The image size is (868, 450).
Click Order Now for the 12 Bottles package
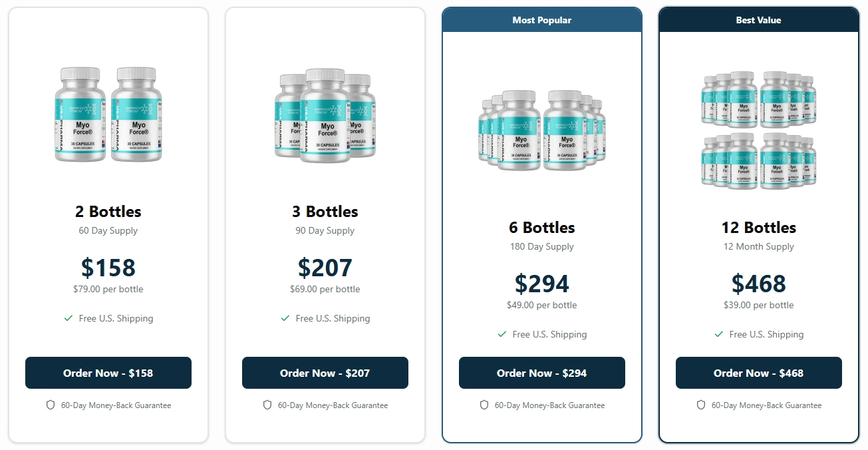pos(759,373)
